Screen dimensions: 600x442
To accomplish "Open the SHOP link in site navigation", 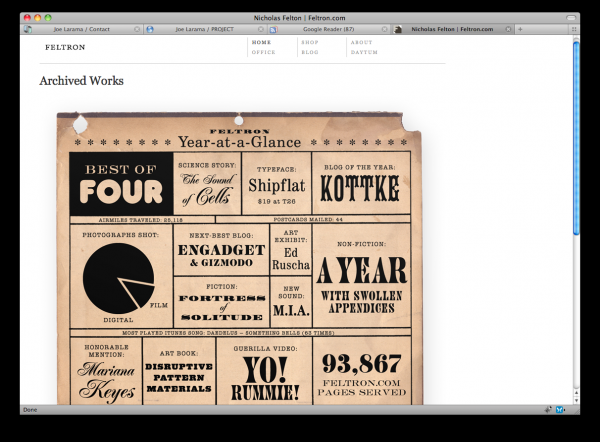I will pos(310,43).
